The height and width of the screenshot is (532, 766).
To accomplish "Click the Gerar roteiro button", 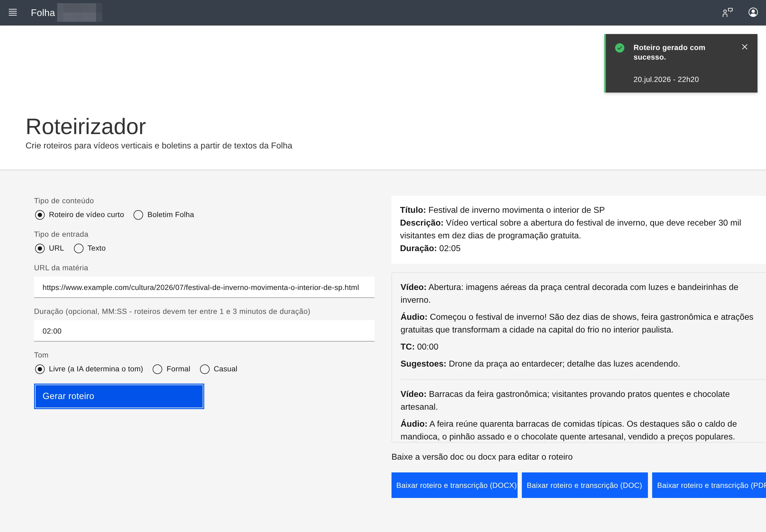I will (119, 396).
